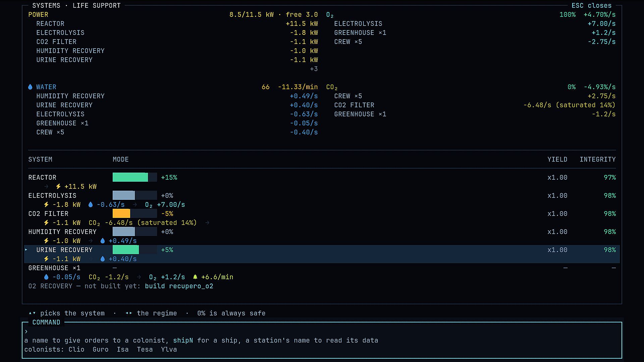Viewport: 644px width, 362px height.
Task: Click the water drop icon beside WATER
Action: click(30, 87)
